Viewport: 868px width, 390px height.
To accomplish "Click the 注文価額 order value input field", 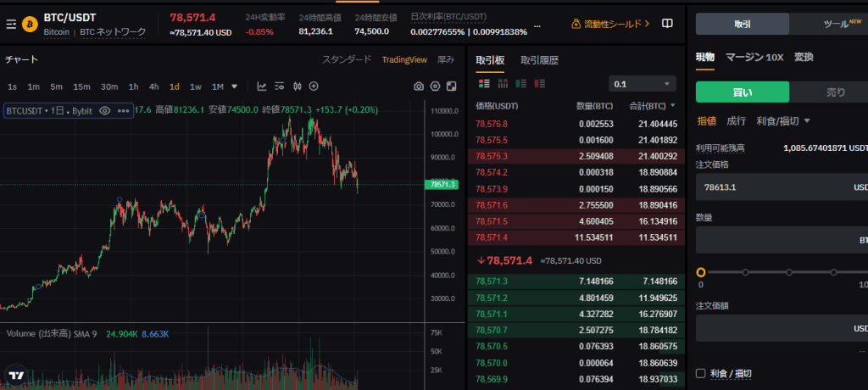I will (x=782, y=328).
